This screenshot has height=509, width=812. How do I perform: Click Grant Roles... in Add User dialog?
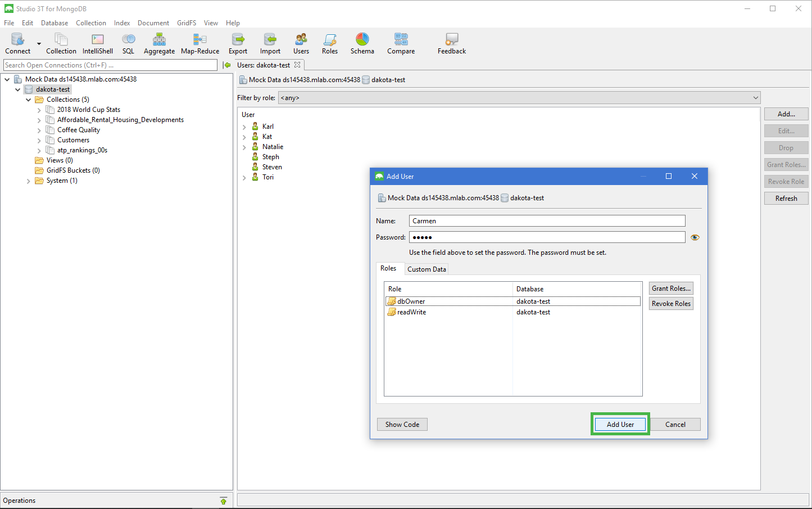[x=671, y=288]
